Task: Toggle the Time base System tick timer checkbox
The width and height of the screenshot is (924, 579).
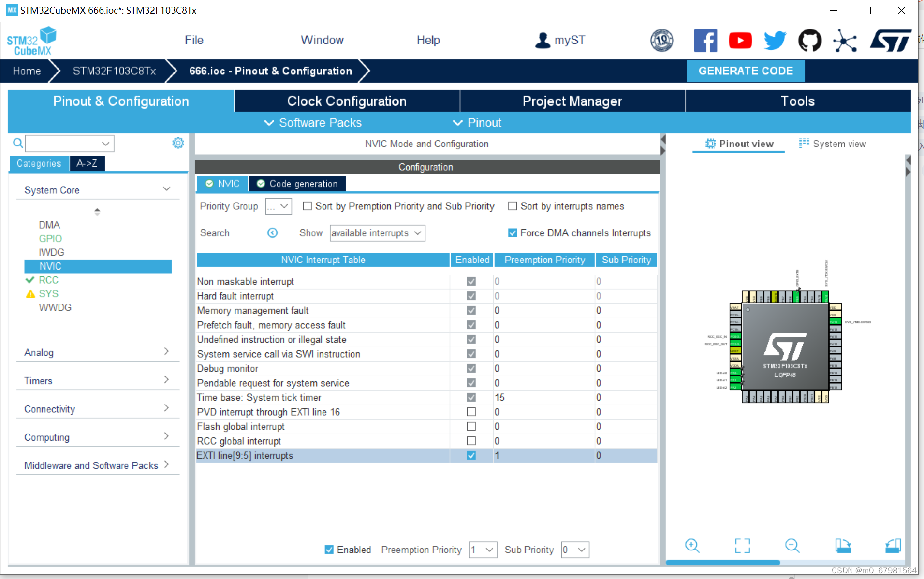Action: tap(471, 397)
